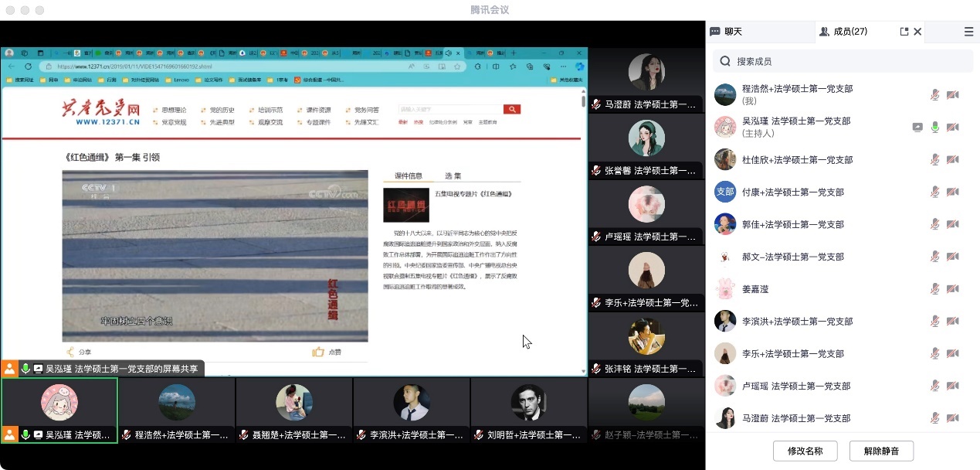Click the 点赞 like icon under the video
980x470 pixels.
[318, 352]
